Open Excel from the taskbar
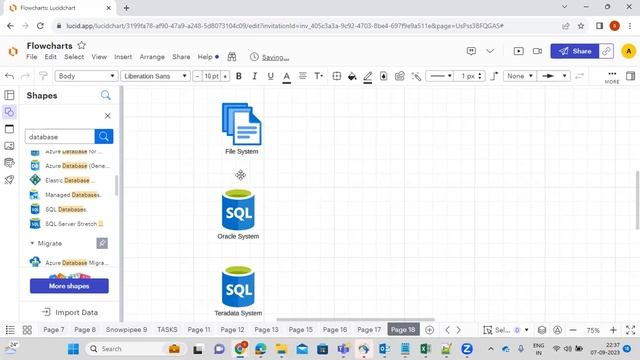The width and height of the screenshot is (640, 360). click(x=425, y=349)
